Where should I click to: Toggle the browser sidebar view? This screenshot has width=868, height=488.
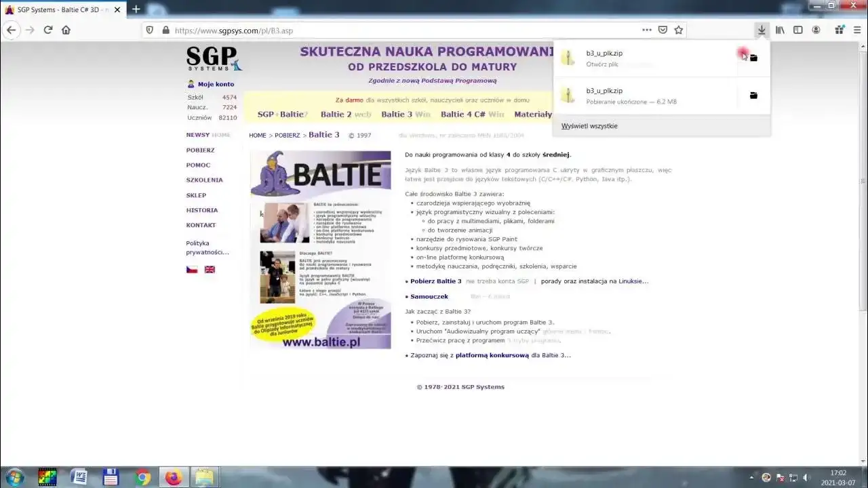[x=798, y=30]
